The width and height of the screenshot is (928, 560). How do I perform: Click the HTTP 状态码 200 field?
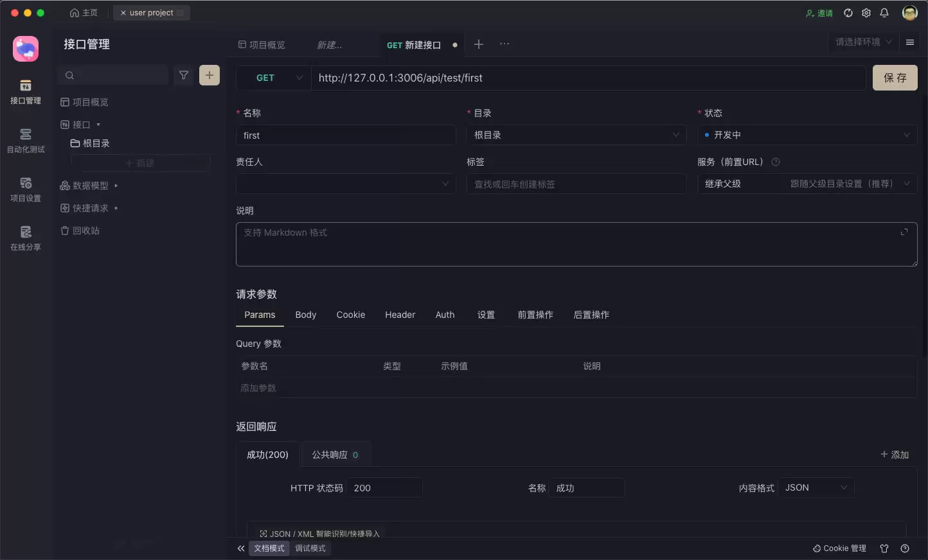click(x=384, y=488)
